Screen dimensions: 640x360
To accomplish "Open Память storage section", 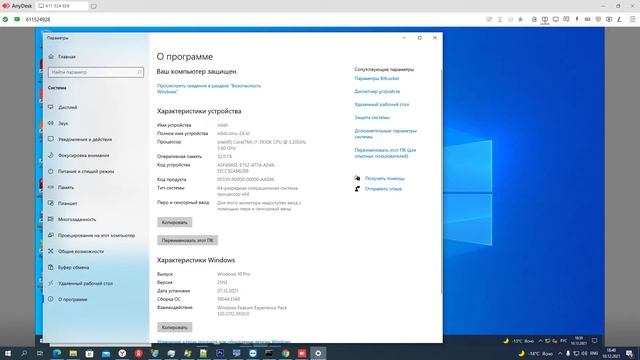I will pyautogui.click(x=66, y=187).
